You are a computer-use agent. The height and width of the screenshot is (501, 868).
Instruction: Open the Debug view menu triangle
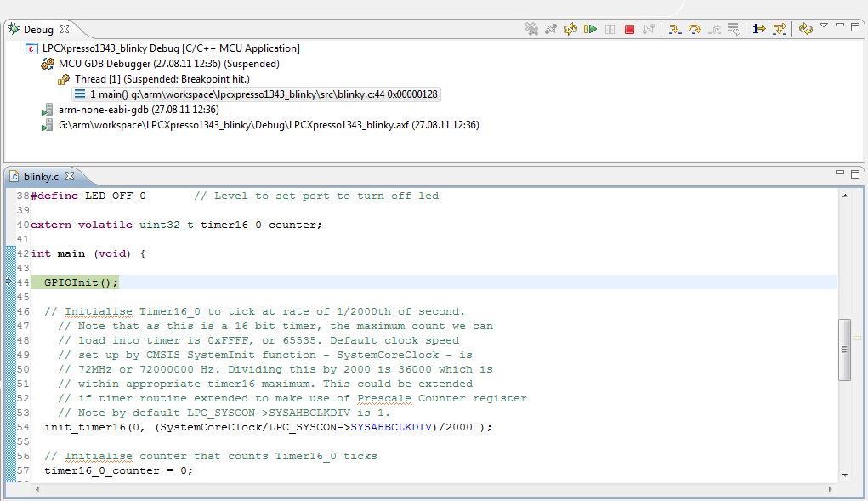(824, 26)
